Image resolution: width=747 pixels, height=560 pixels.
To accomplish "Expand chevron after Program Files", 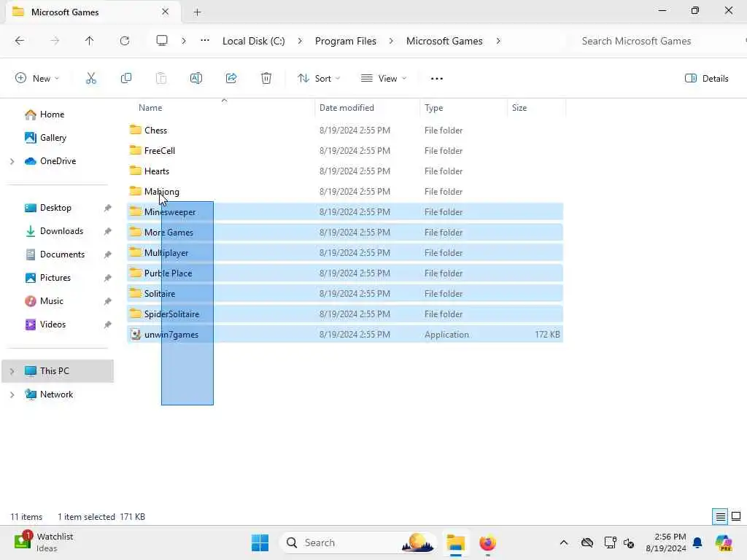I will [x=391, y=41].
